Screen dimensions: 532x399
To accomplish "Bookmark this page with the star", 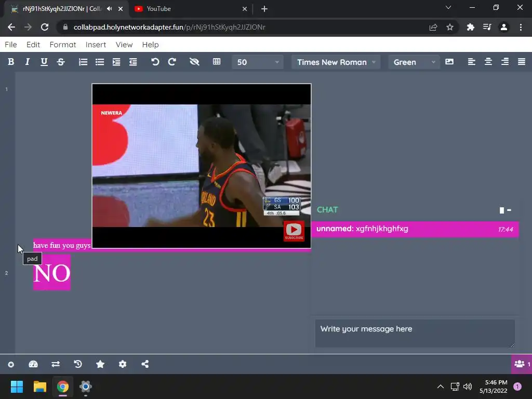I will pos(450,27).
